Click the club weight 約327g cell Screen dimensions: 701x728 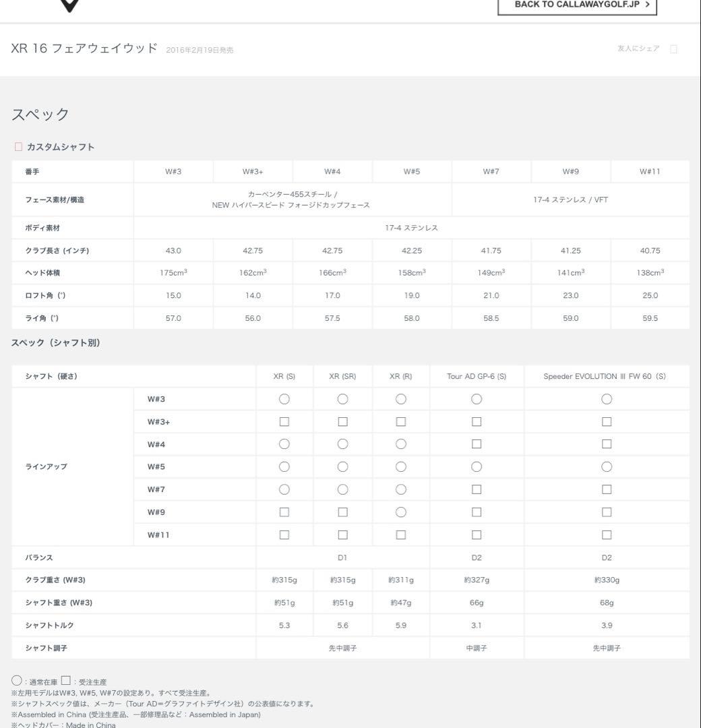(x=477, y=580)
